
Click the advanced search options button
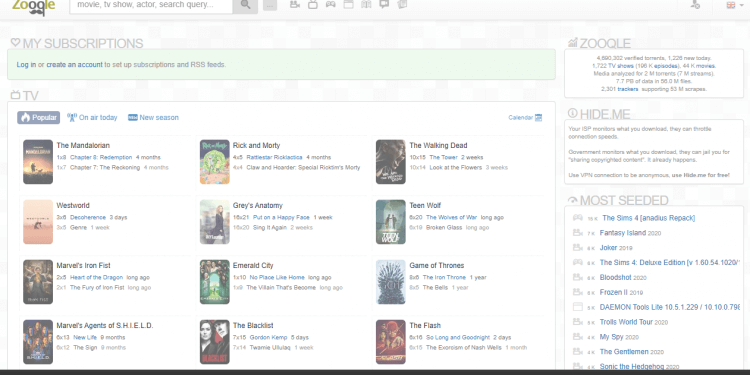[270, 5]
